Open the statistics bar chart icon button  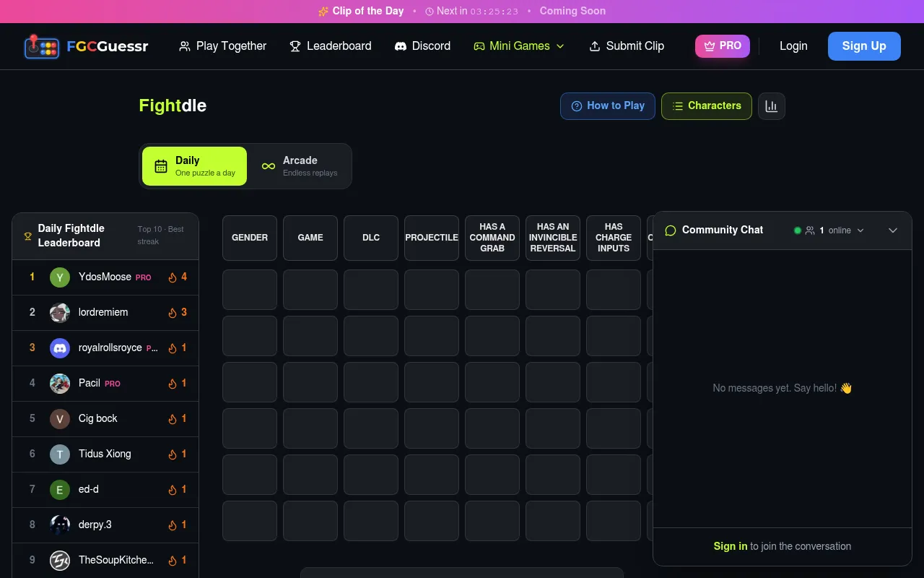tap(772, 106)
